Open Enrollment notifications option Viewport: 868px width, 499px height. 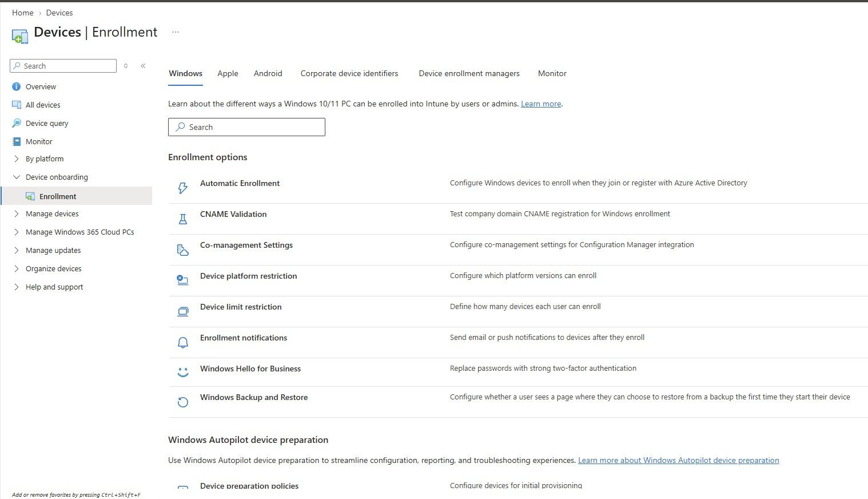click(244, 338)
